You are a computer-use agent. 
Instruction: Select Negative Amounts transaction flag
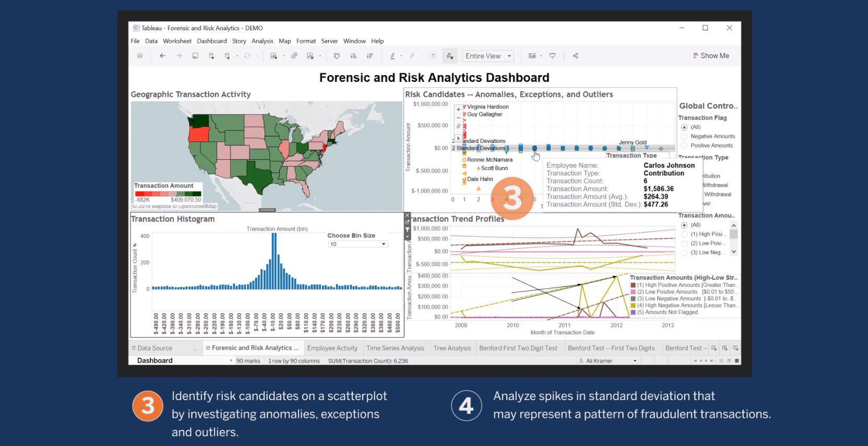684,137
